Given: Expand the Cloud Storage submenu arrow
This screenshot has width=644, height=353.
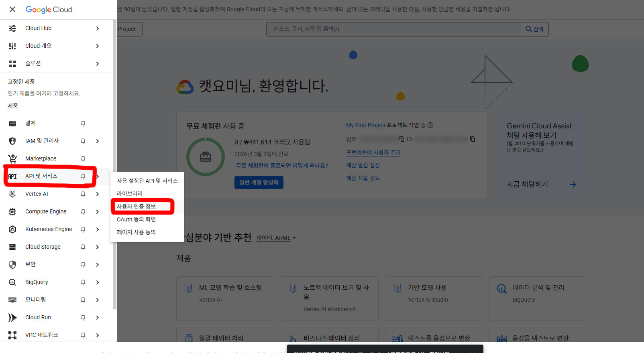Looking at the screenshot, I should pos(98,247).
